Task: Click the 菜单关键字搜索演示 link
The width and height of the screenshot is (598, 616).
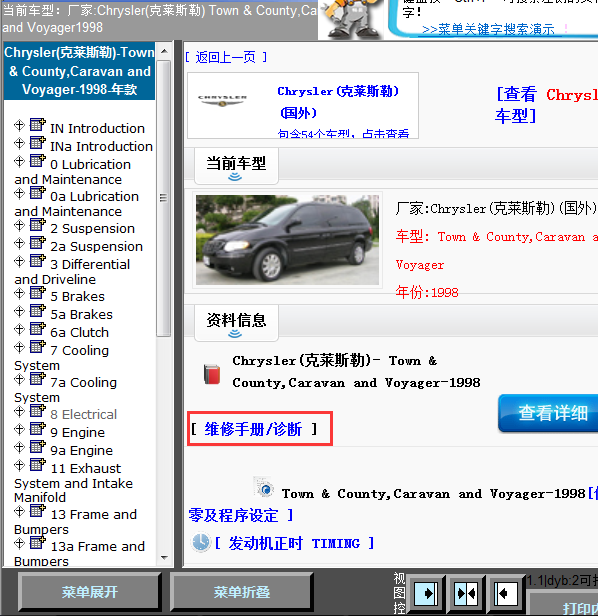Action: pos(488,29)
